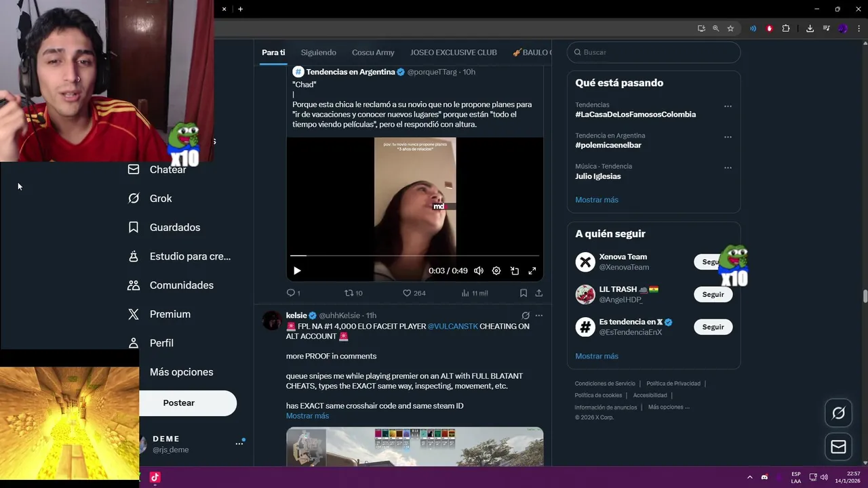Follow LIL TRASH

click(x=713, y=294)
